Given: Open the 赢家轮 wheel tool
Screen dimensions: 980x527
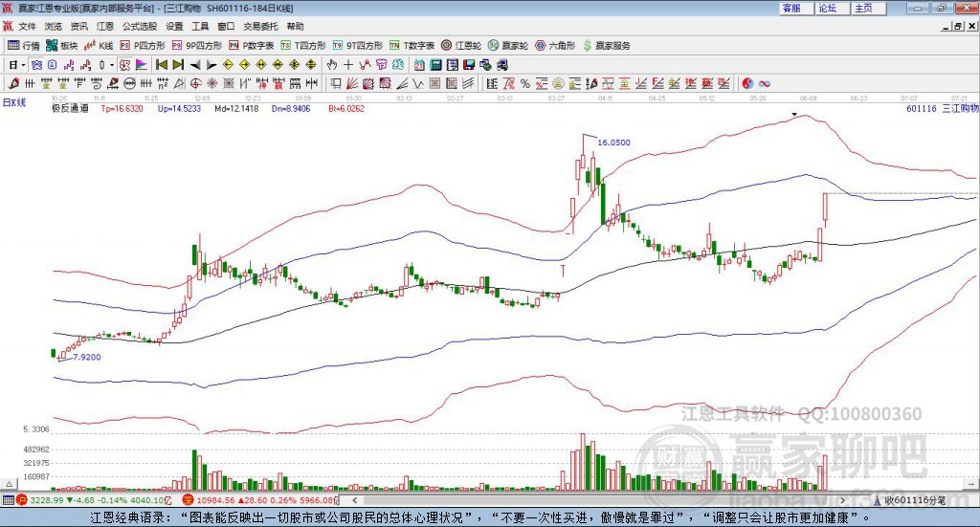Looking at the screenshot, I should pyautogui.click(x=508, y=46).
